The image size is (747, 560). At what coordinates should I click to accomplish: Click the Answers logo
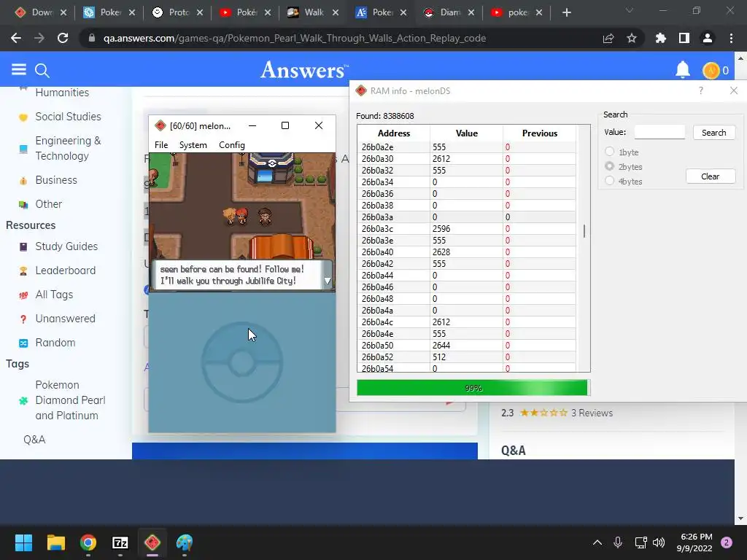coord(304,70)
